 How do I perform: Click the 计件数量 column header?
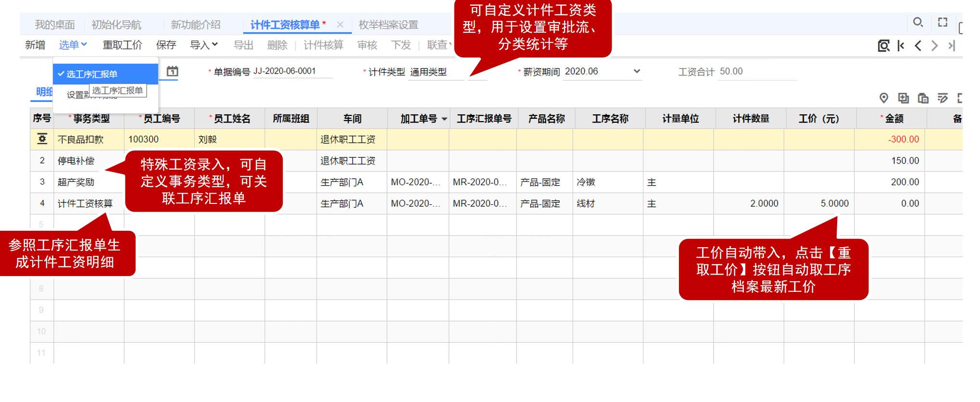point(751,118)
